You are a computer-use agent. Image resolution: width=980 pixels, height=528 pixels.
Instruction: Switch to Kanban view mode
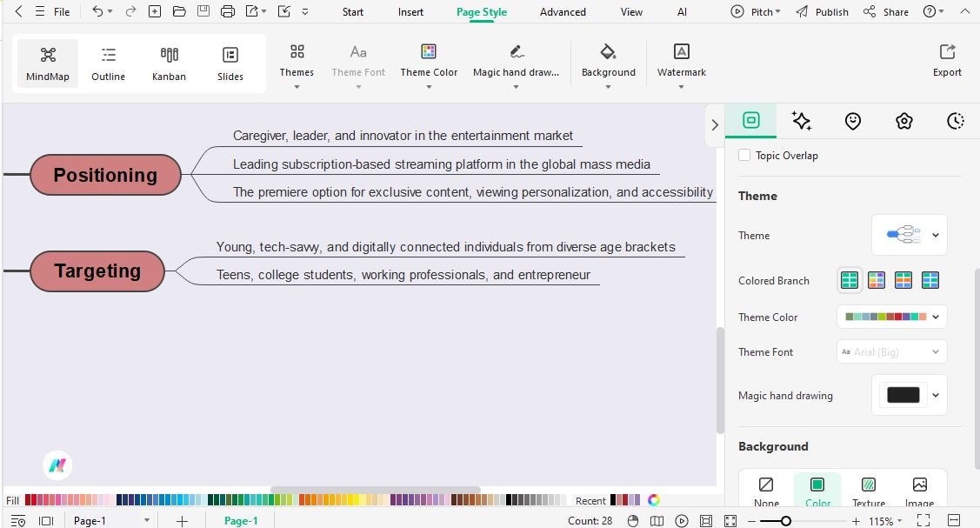tap(169, 63)
